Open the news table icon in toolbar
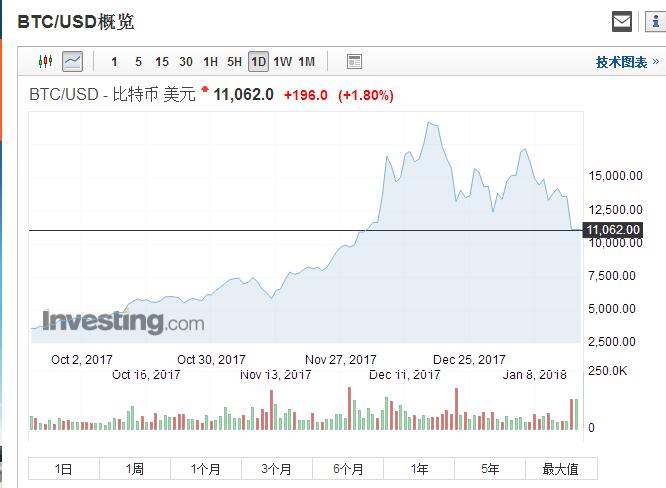The width and height of the screenshot is (666, 488). pyautogui.click(x=354, y=62)
